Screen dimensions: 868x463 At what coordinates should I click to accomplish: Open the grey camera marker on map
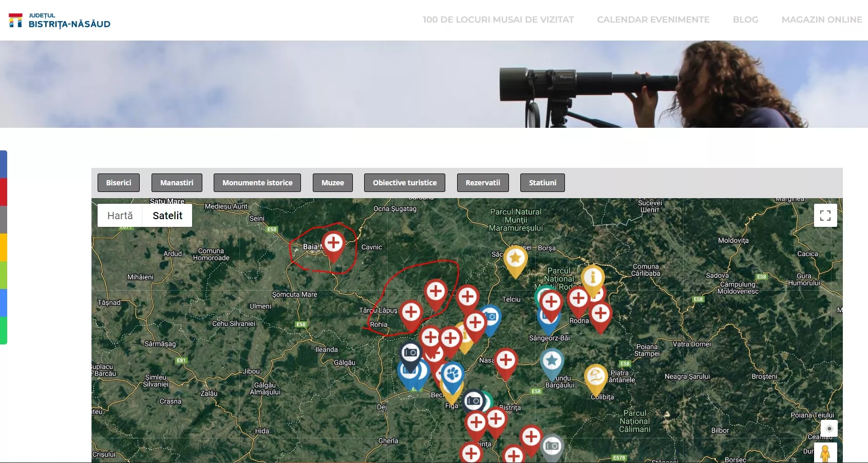tap(552, 446)
